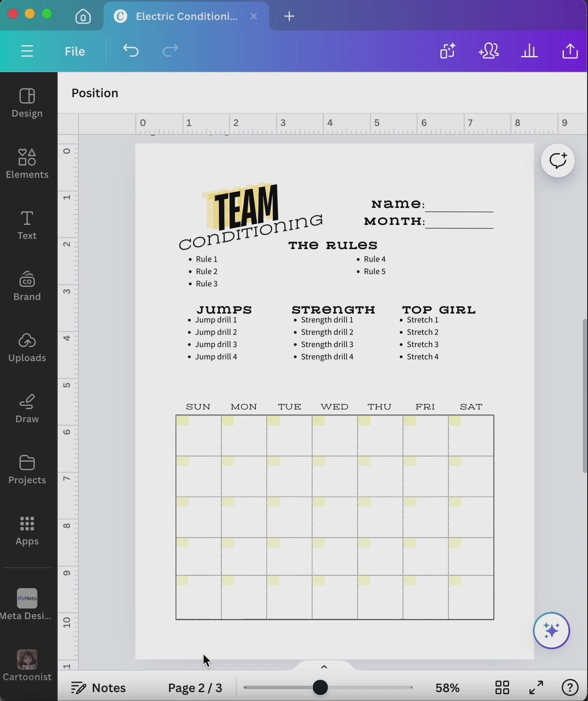Select the Draw tool
The width and height of the screenshot is (588, 701).
(27, 409)
